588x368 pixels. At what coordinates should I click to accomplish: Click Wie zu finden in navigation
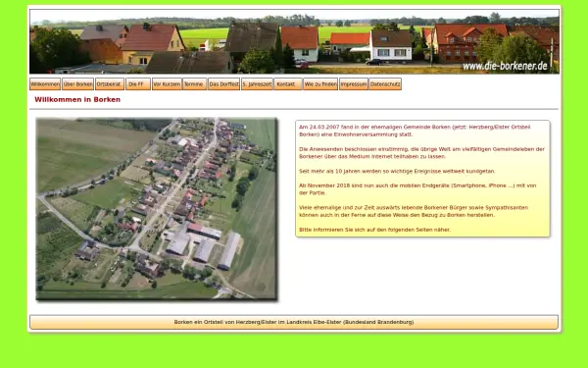(x=320, y=84)
